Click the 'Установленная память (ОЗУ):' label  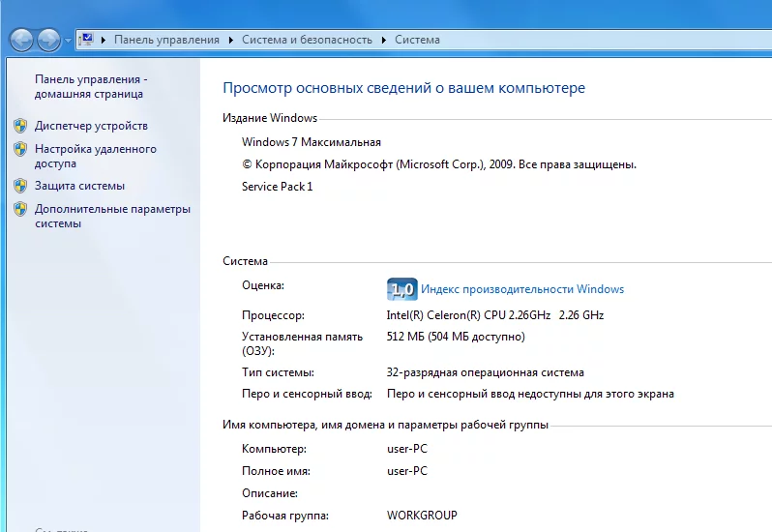(302, 343)
